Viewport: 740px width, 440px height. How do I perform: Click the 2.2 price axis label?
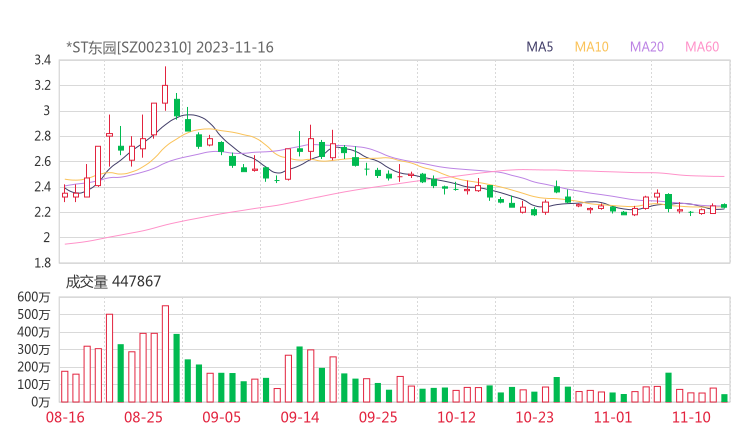click(42, 212)
